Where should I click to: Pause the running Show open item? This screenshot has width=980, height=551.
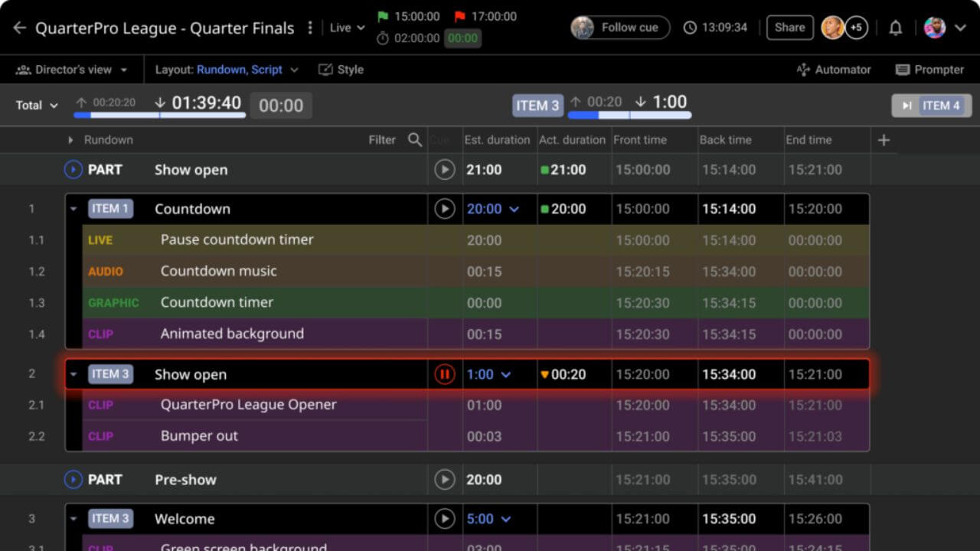(x=444, y=374)
